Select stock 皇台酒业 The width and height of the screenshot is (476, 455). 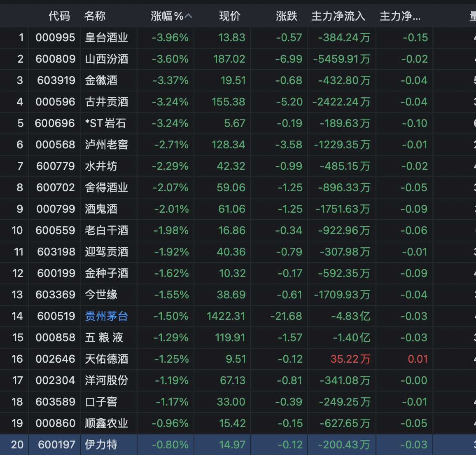coord(107,38)
